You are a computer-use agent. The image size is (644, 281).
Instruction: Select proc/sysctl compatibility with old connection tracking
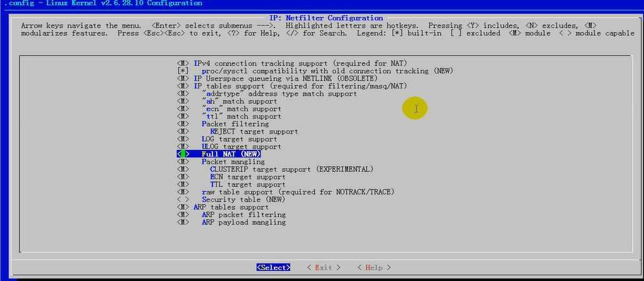[x=328, y=71]
